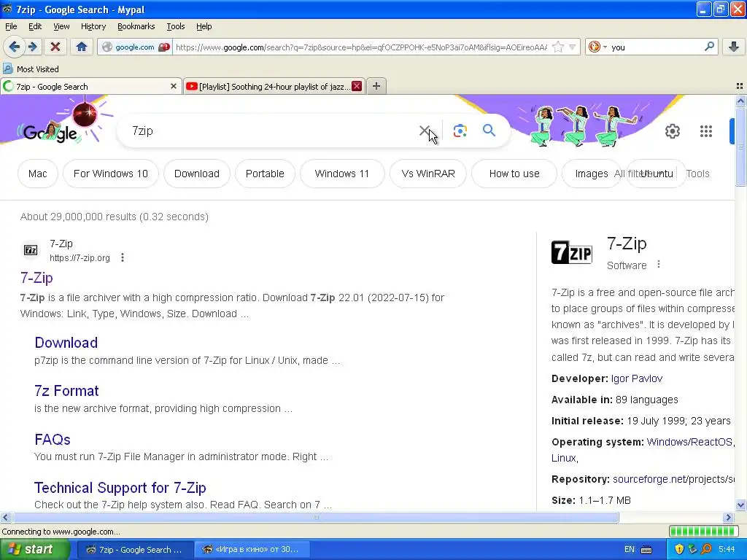Open the Windows/ReactOS operating system link
This screenshot has height=560, width=747.
(689, 442)
